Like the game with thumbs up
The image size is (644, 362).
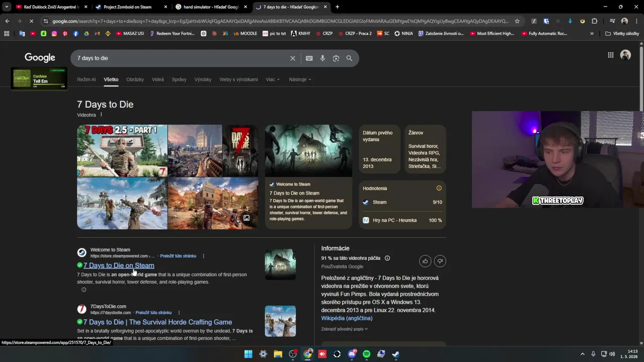pyautogui.click(x=425, y=261)
